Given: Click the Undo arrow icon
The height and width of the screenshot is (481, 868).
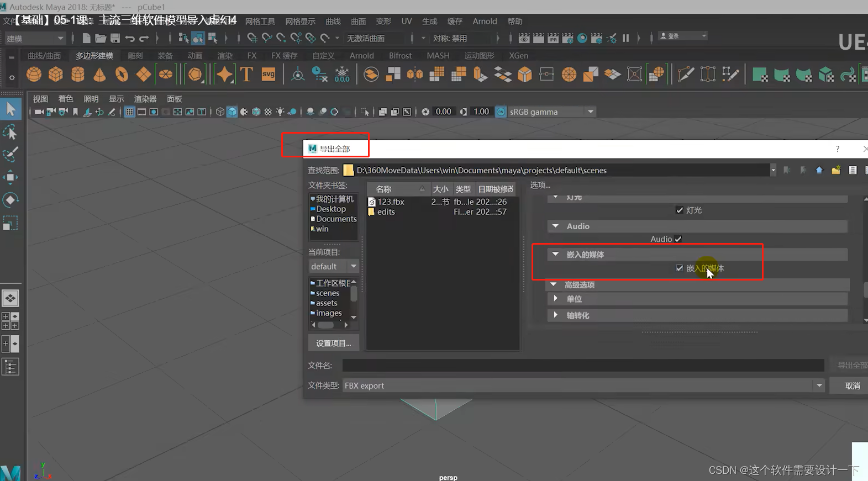Looking at the screenshot, I should [130, 38].
